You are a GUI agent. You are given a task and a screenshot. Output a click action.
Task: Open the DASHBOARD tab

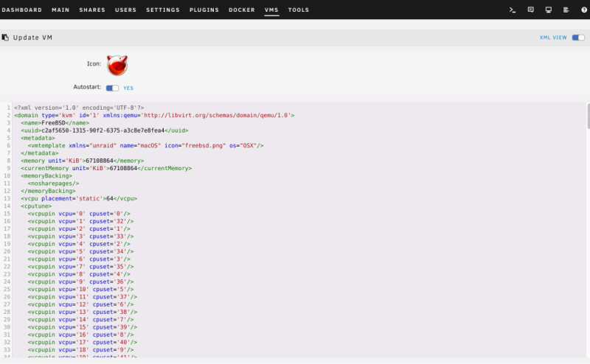[22, 10]
